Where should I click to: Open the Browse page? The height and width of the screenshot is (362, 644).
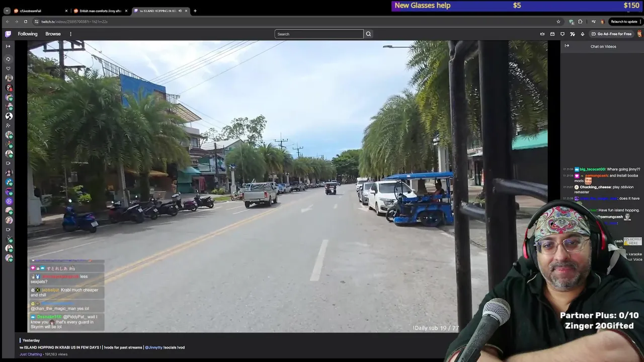click(x=53, y=34)
